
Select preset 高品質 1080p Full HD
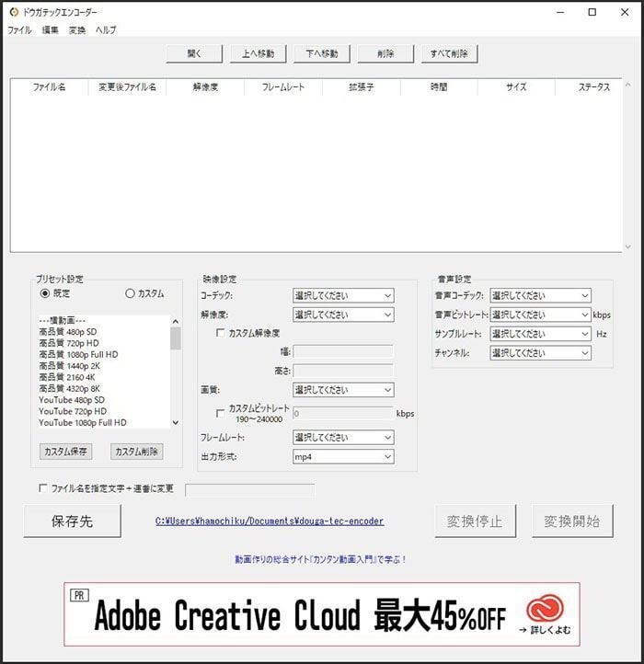point(78,354)
